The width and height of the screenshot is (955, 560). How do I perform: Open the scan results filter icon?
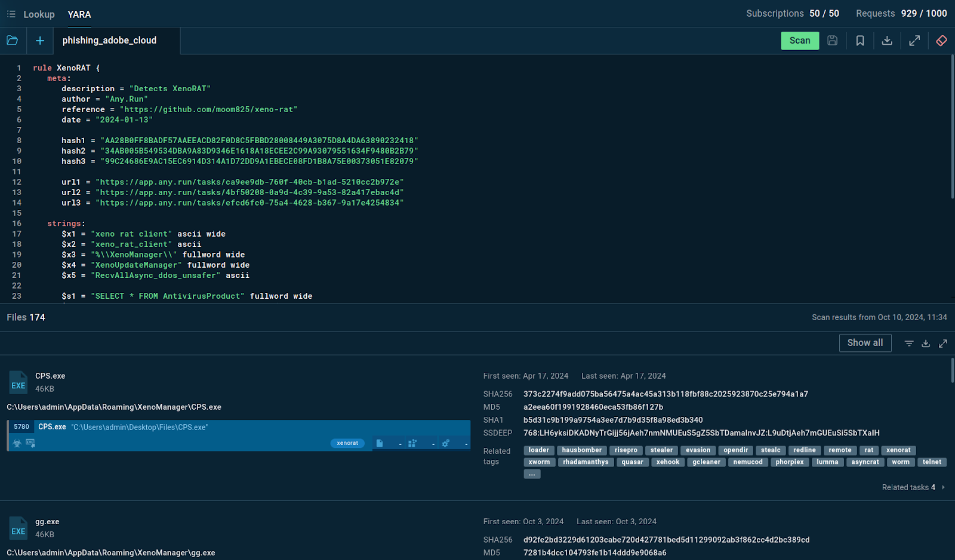pos(908,344)
